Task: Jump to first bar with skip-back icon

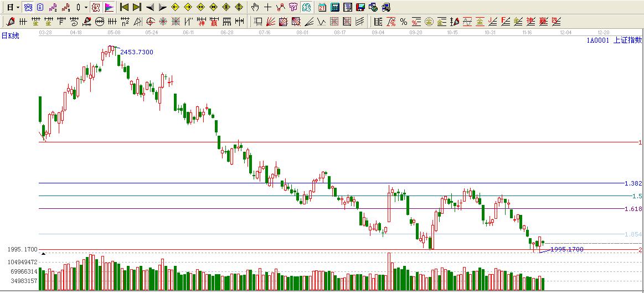Action: click(x=125, y=7)
